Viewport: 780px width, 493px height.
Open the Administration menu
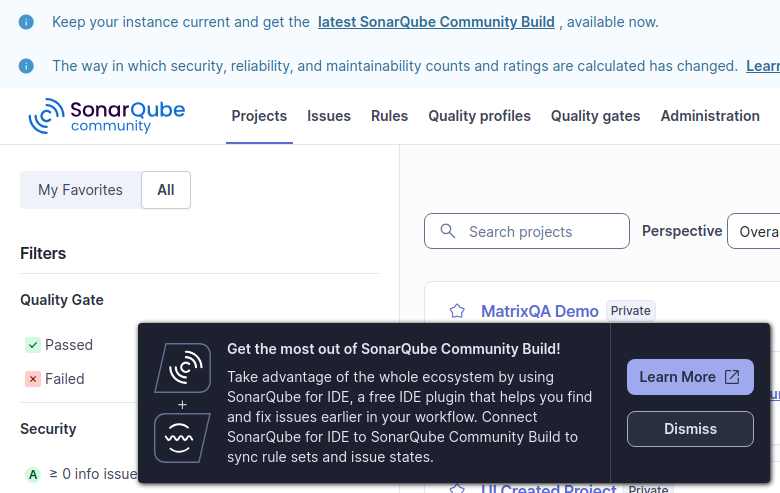710,116
